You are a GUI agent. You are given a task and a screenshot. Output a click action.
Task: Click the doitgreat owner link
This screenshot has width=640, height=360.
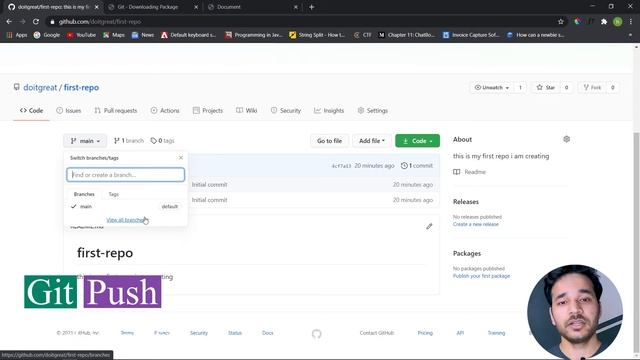click(40, 87)
